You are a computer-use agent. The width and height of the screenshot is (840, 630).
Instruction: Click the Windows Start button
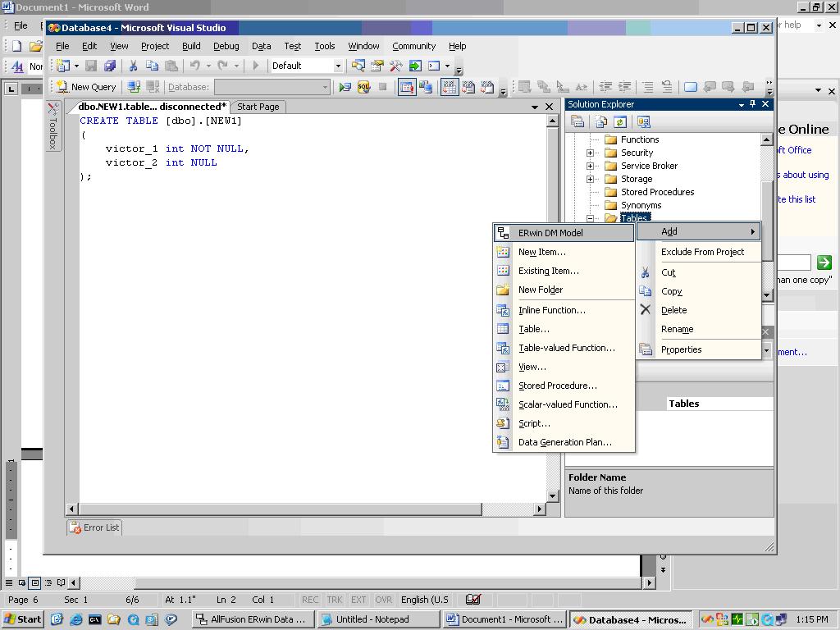click(x=22, y=619)
